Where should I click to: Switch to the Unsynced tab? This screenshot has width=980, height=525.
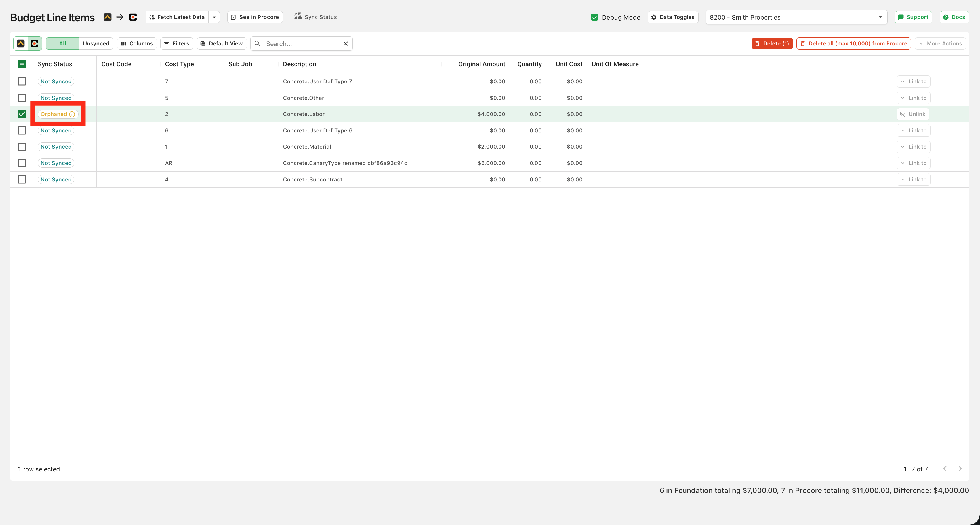(96, 44)
